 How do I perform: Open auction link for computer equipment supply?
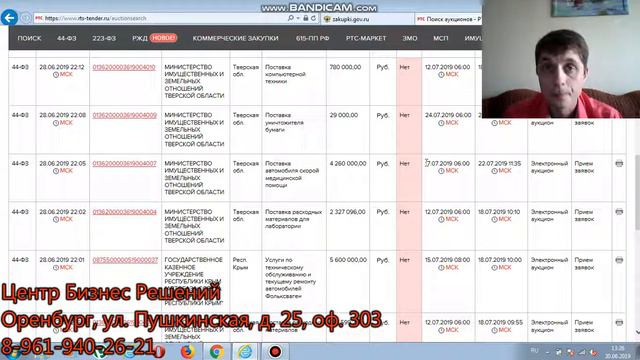pyautogui.click(x=124, y=67)
